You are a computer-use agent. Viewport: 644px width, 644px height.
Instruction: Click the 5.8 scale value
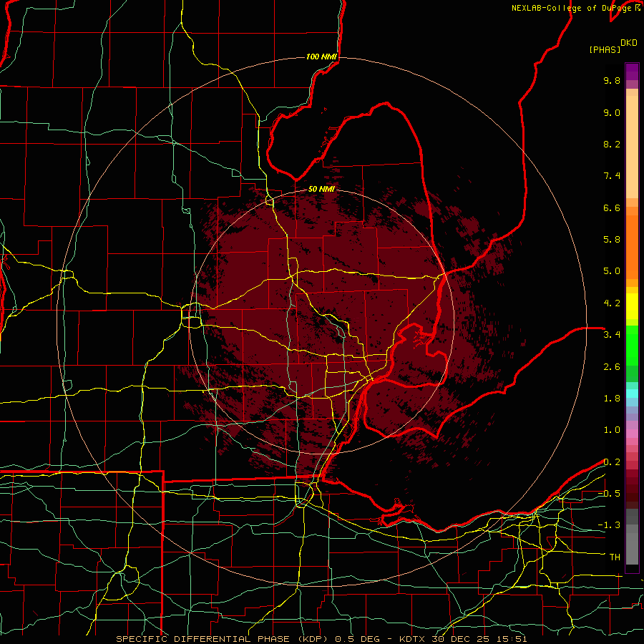(x=612, y=240)
